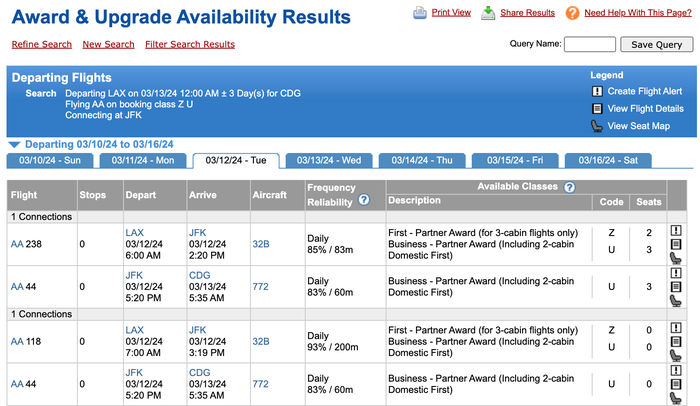Screen dimensions: 700x406
Task: Open Available Classes help icon
Action: 569,187
